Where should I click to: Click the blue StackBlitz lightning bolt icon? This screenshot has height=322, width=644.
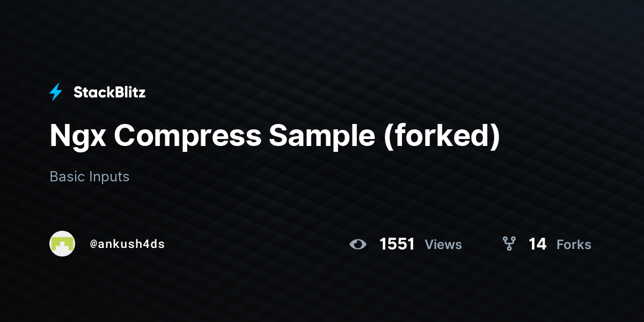[x=56, y=92]
